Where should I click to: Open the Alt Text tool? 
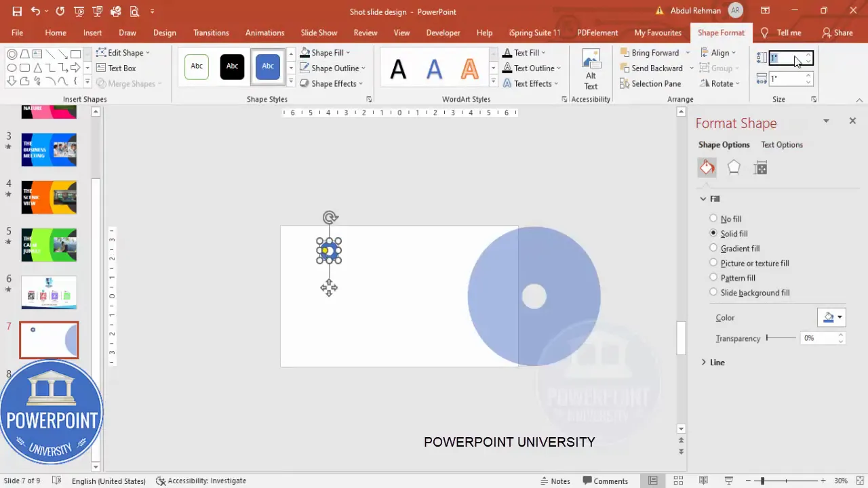[591, 70]
